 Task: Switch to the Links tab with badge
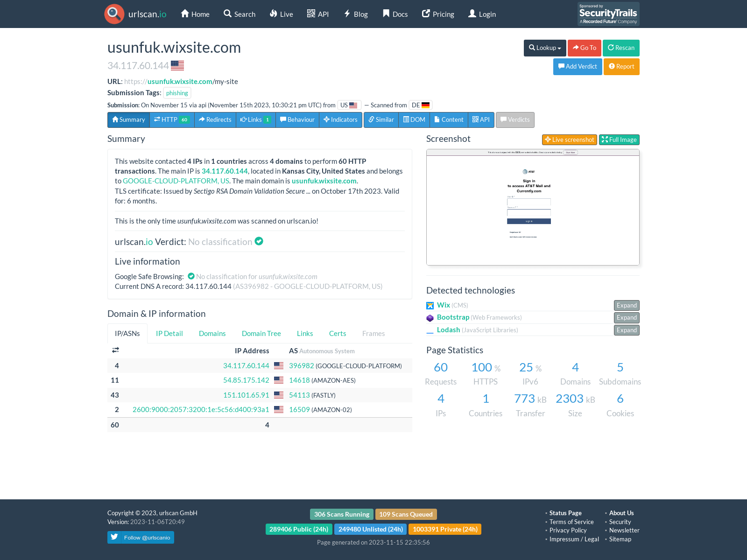[256, 120]
